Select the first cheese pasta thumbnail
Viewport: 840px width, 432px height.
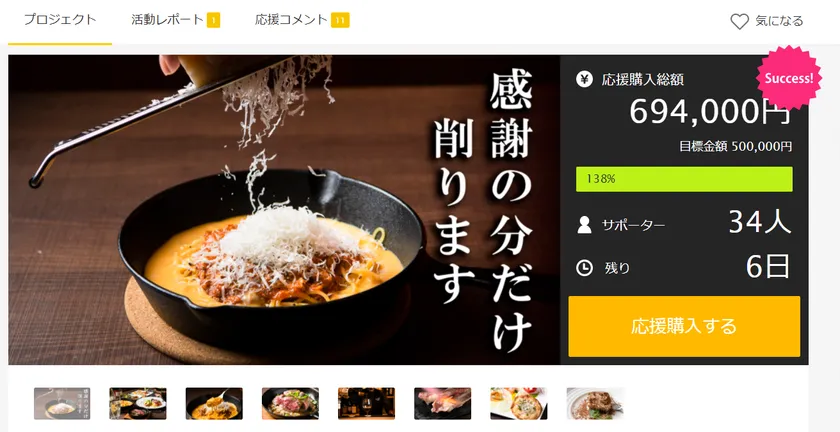tap(62, 404)
